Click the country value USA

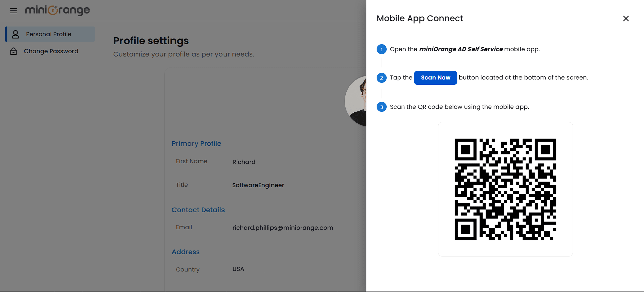click(238, 269)
